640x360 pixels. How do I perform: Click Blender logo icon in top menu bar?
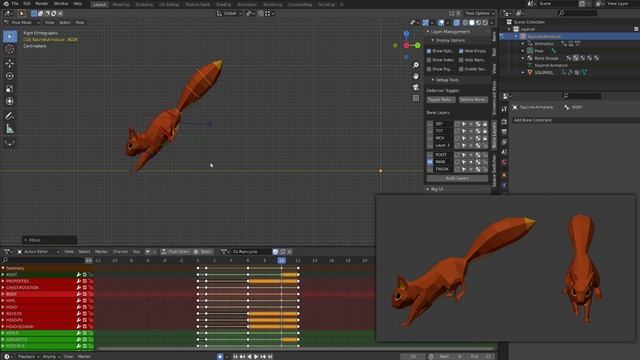point(6,3)
